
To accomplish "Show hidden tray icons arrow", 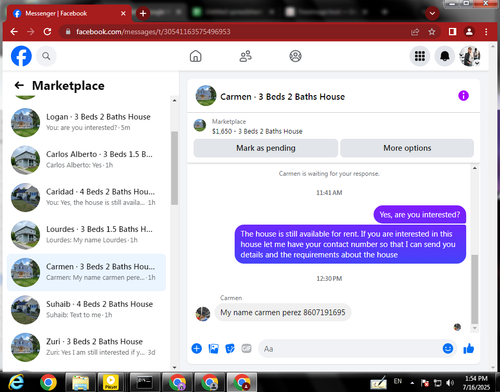I will pyautogui.click(x=412, y=383).
